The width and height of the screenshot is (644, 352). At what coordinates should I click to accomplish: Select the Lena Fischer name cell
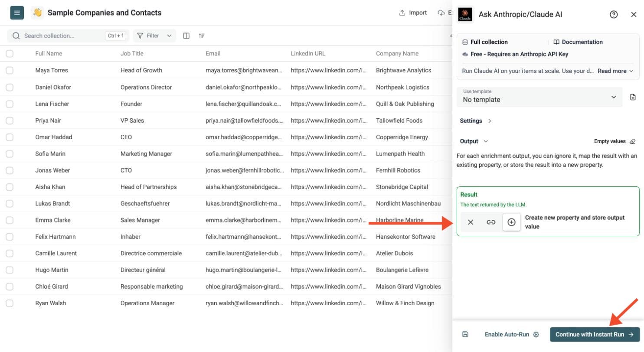[52, 104]
